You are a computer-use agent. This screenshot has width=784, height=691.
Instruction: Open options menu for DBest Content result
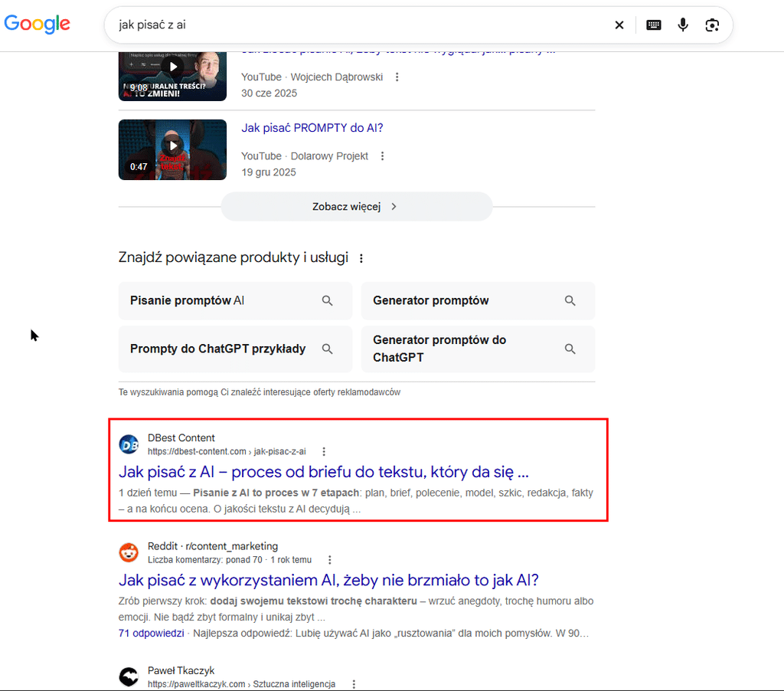coord(324,452)
